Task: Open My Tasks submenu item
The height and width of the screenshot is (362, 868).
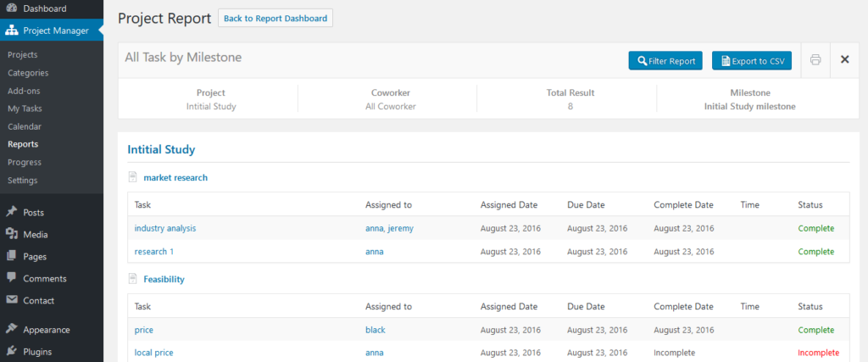Action: click(x=25, y=109)
